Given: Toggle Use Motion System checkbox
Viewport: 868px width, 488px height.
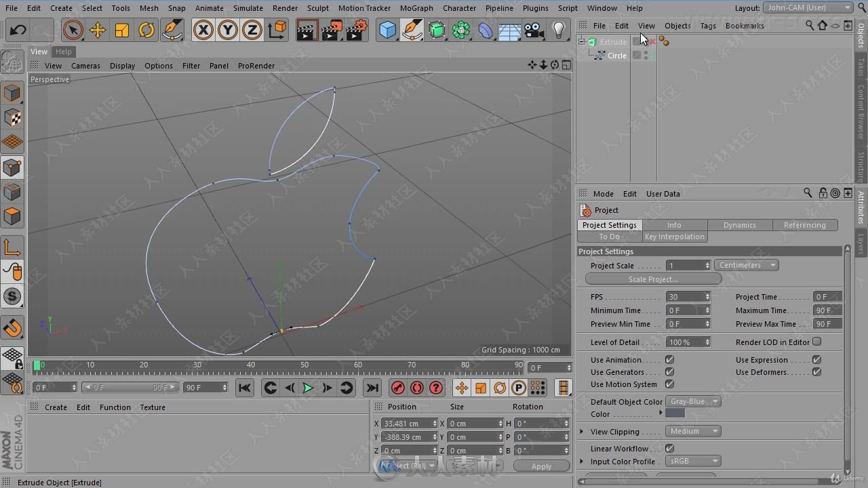Looking at the screenshot, I should point(669,384).
